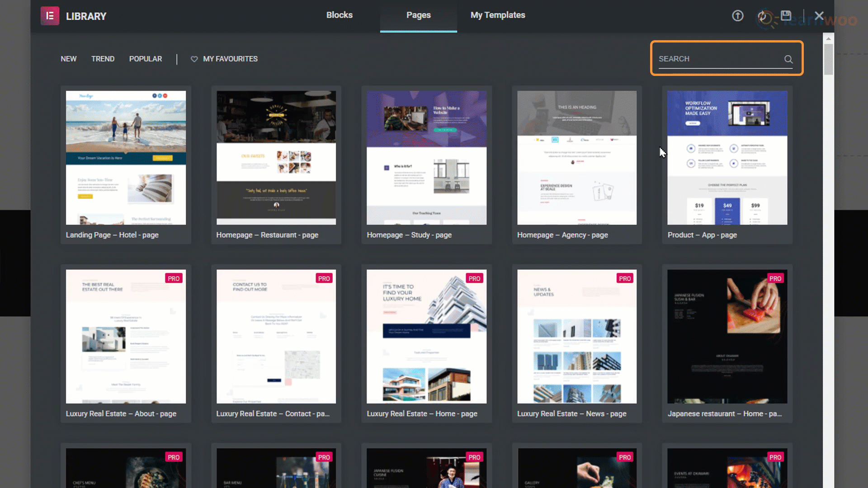Switch to the Blocks tab
The width and height of the screenshot is (868, 488).
(x=340, y=15)
